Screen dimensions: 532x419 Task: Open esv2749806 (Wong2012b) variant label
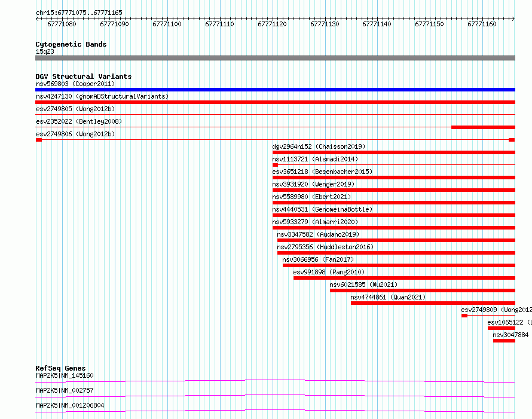pyautogui.click(x=75, y=134)
